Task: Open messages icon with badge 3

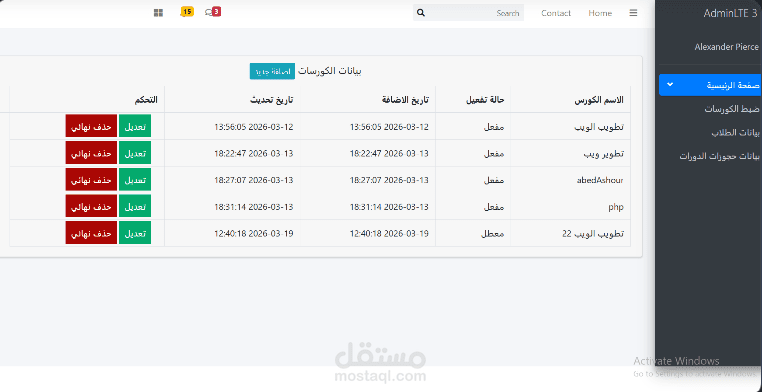Action: 213,12
